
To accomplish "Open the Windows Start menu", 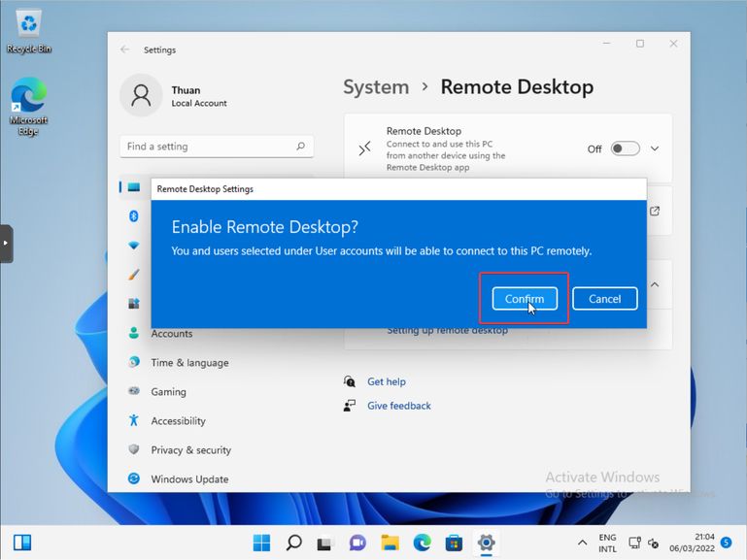I will tap(262, 542).
